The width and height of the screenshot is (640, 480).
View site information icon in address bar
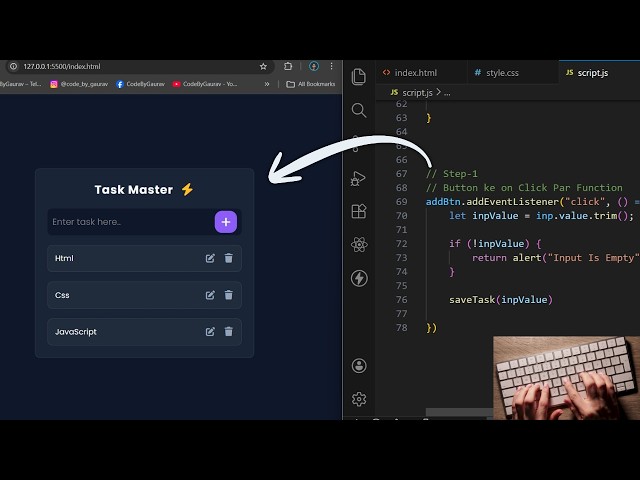[x=13, y=66]
